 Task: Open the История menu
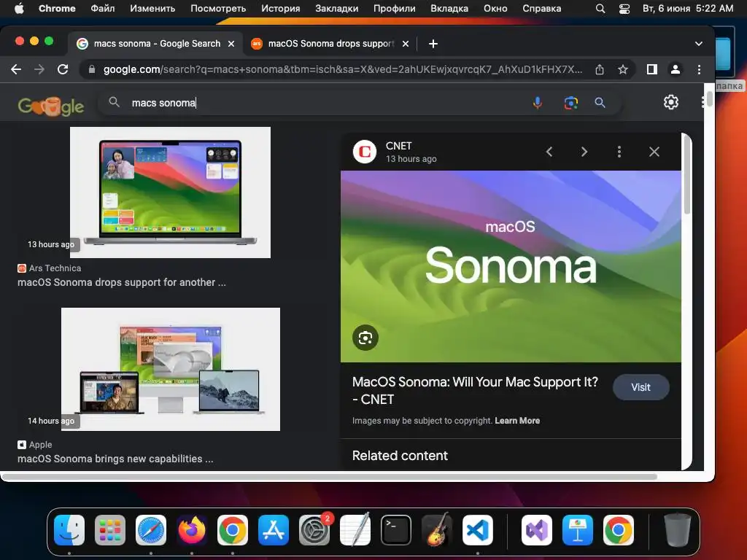point(281,9)
